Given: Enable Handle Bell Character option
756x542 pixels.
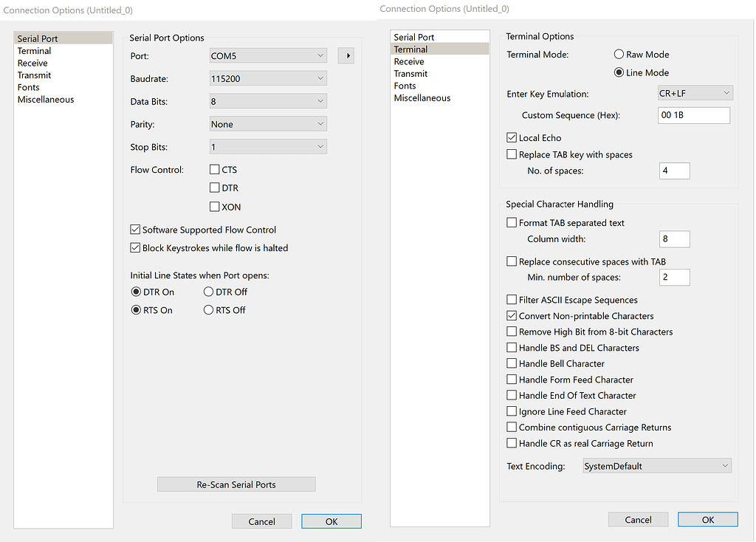Looking at the screenshot, I should [x=512, y=363].
